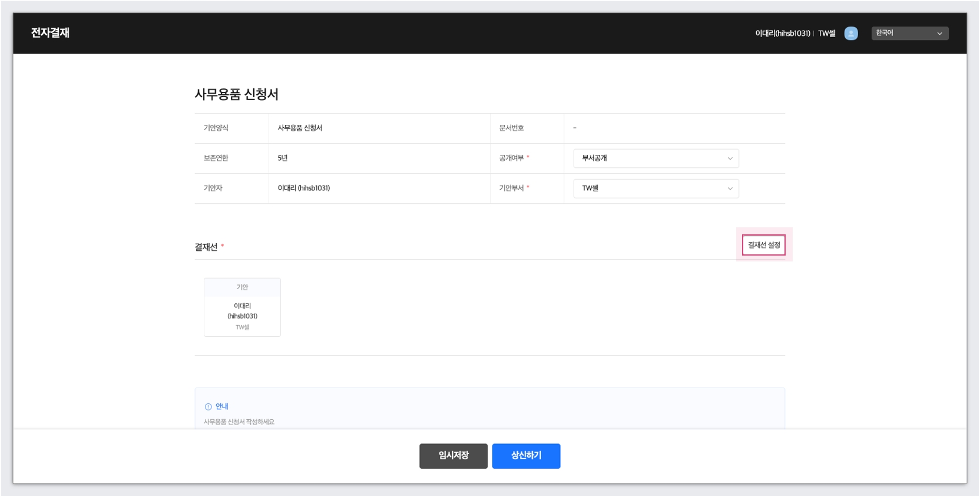
Task: Click the chevron arrow in 공개여부 field
Action: point(730,158)
